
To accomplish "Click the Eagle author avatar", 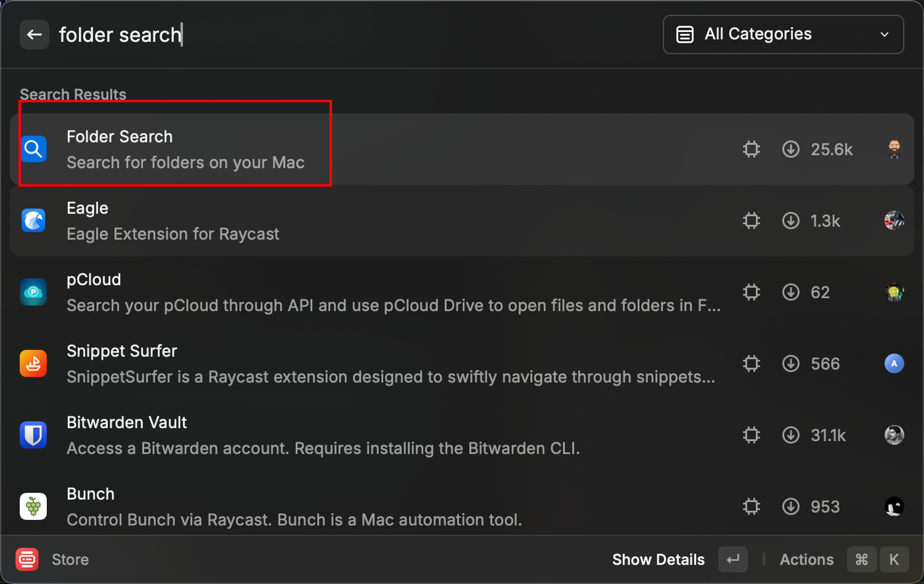I will click(894, 221).
